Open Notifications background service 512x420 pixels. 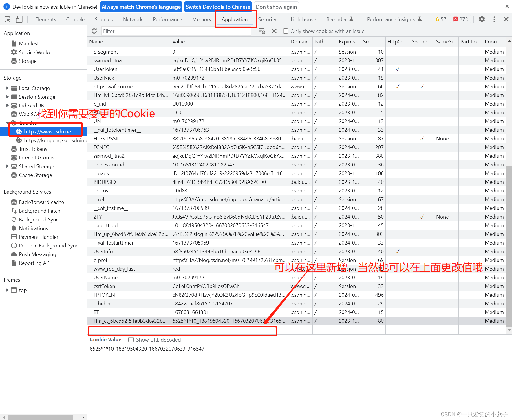coord(34,228)
